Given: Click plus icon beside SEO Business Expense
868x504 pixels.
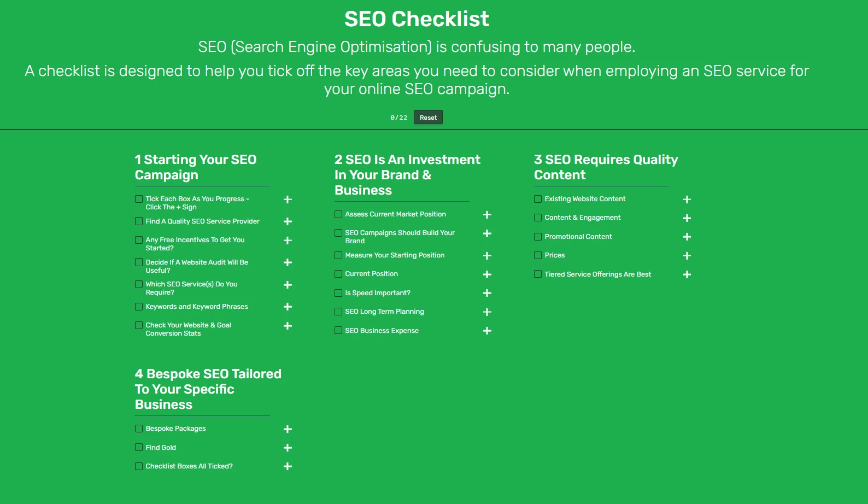Looking at the screenshot, I should [x=487, y=331].
